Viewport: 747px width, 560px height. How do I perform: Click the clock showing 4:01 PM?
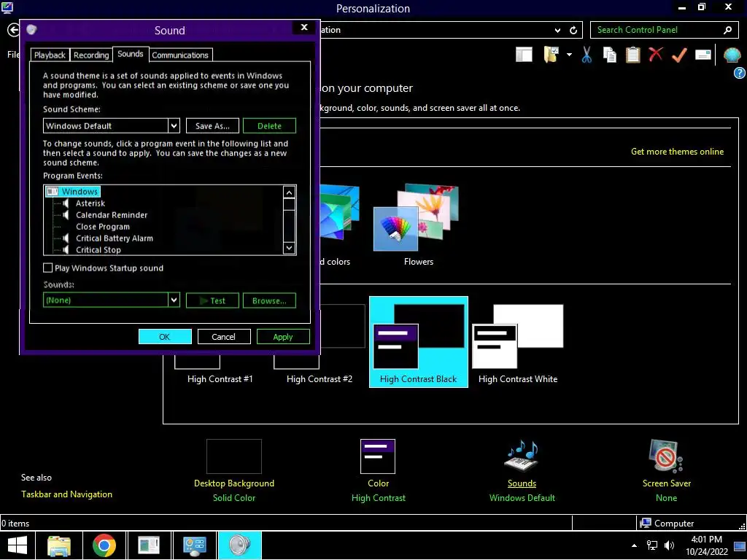[706, 540]
